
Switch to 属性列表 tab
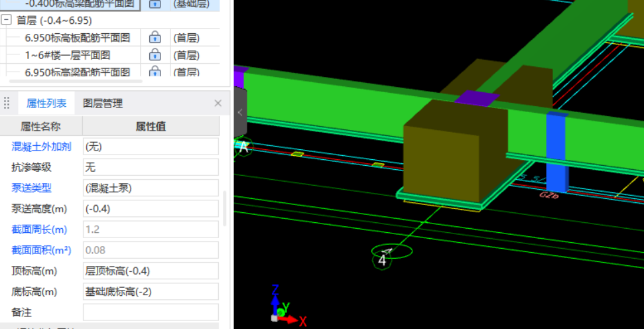click(46, 103)
